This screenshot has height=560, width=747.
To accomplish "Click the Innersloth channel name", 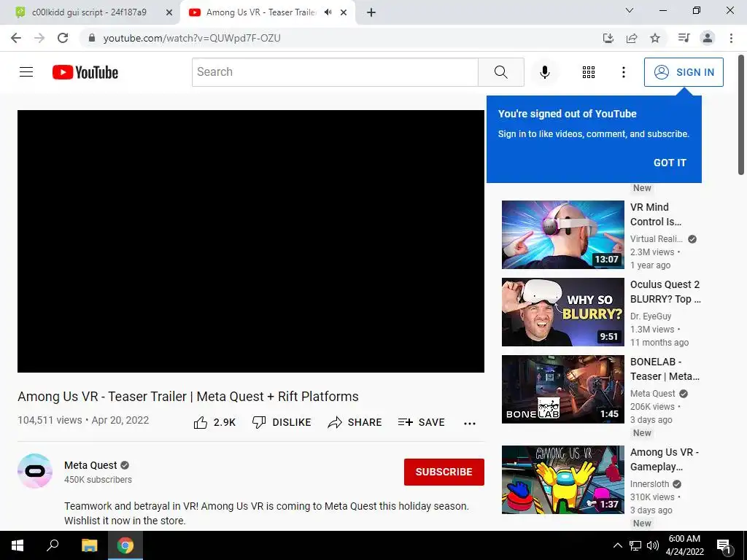I will [649, 484].
